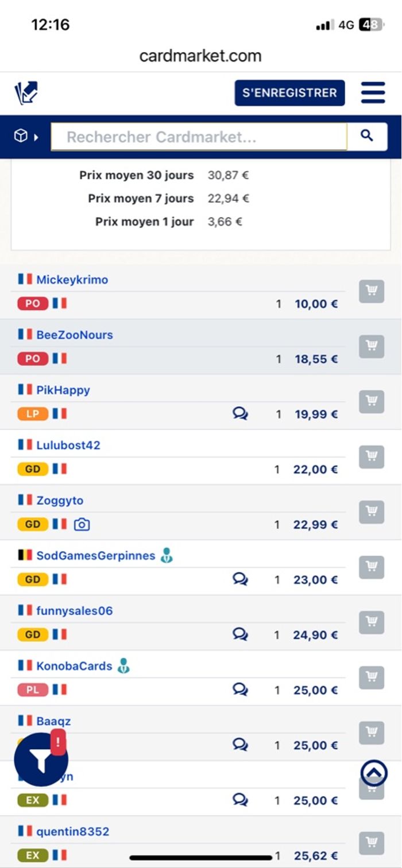
Task: Click the magnifying glass search button
Action: pos(367,137)
